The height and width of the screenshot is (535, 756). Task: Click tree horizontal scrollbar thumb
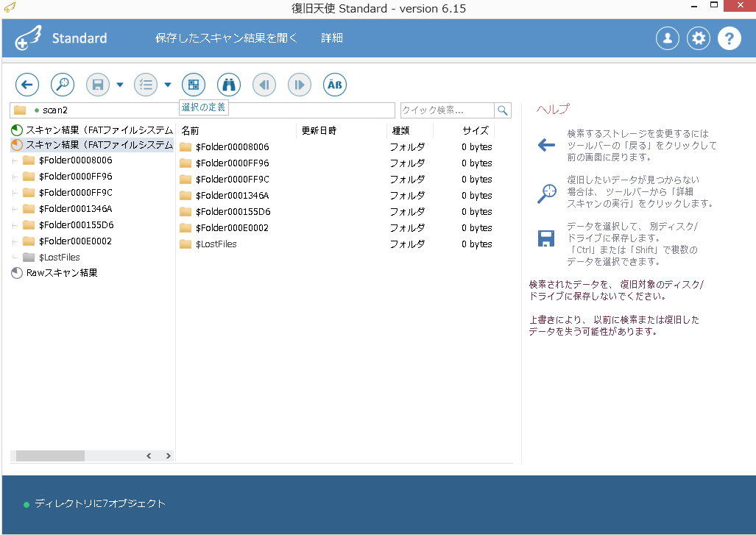(x=50, y=456)
